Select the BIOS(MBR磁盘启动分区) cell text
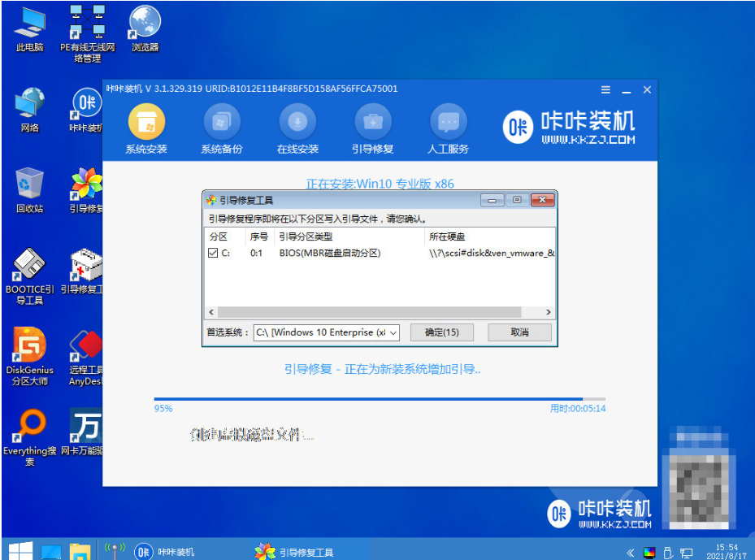 tap(330, 253)
